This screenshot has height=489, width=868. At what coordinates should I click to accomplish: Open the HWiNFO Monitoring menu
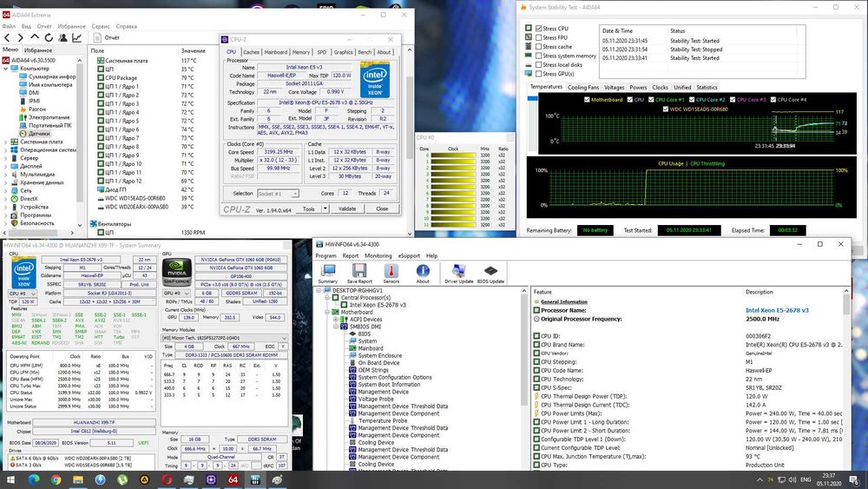tap(378, 256)
